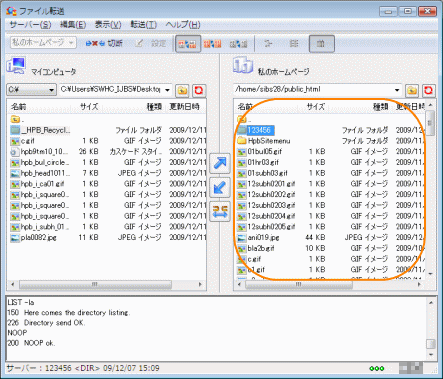The width and height of the screenshot is (443, 379).
Task: Select the third blue transfer mode icon
Action: pos(238,44)
